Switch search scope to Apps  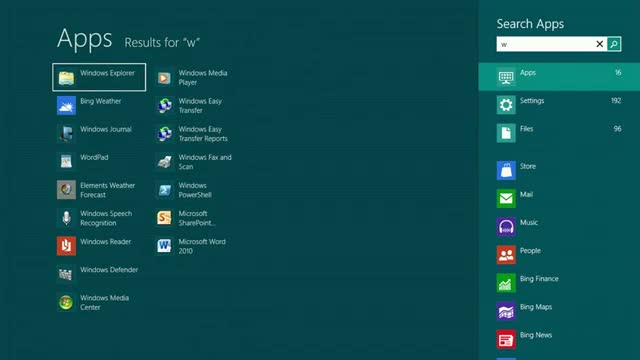coord(559,77)
